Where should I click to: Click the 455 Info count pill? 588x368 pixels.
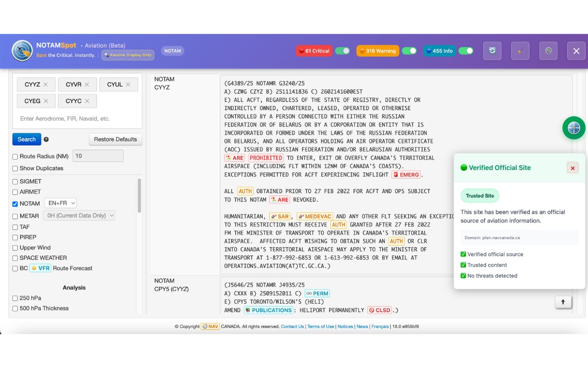pos(440,51)
